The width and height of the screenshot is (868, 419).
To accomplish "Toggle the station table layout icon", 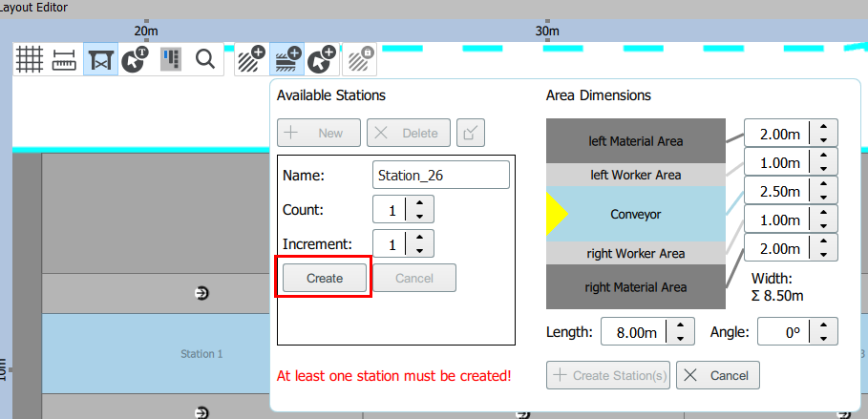I will (100, 59).
